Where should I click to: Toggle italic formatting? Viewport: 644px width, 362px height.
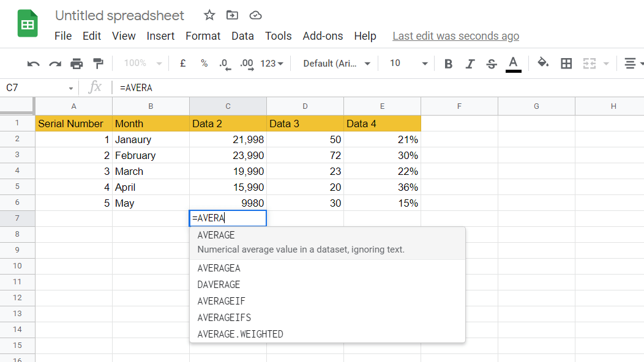470,64
